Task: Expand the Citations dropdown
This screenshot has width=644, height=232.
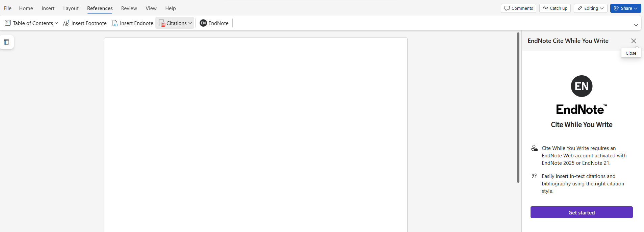Action: point(175,23)
